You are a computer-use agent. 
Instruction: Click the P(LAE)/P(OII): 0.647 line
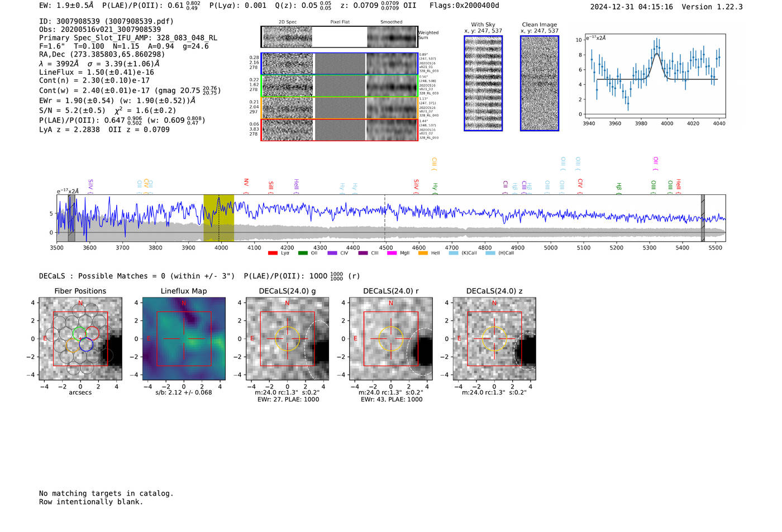122,120
